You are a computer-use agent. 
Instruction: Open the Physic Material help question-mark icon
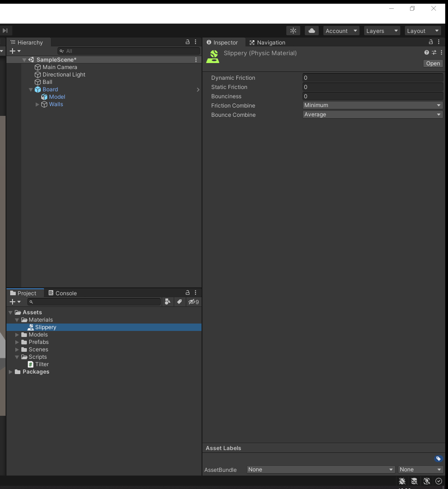427,53
